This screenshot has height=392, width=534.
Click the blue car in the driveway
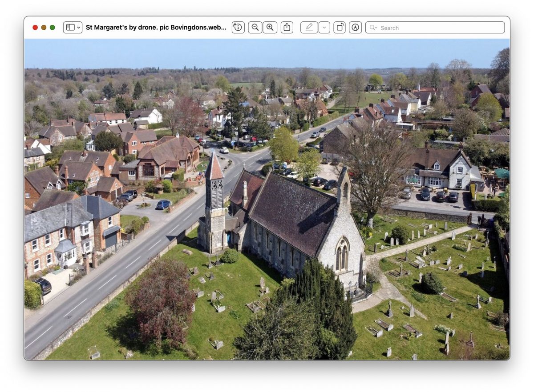point(163,204)
